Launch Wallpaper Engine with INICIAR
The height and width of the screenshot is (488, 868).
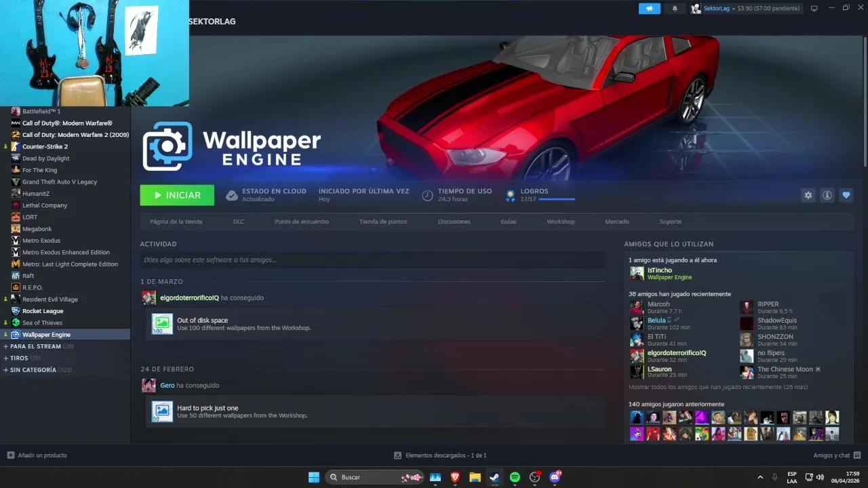tap(177, 195)
